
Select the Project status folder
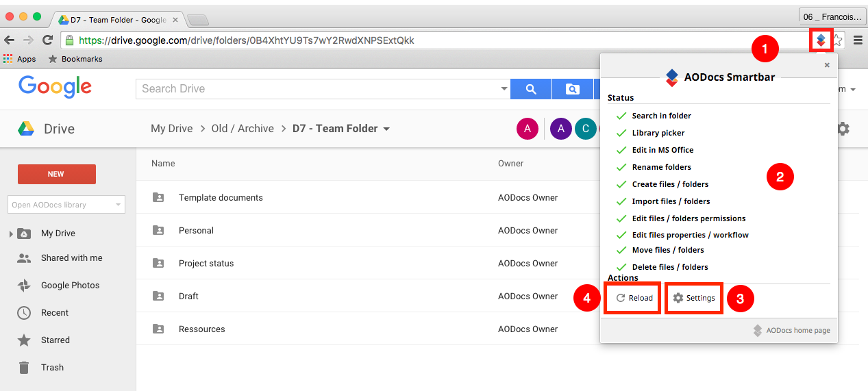point(368,264)
